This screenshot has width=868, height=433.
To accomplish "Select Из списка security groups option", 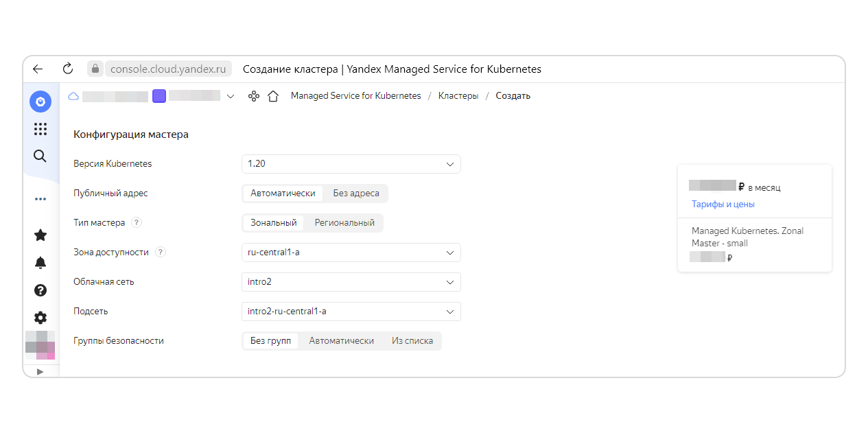I will pyautogui.click(x=412, y=341).
